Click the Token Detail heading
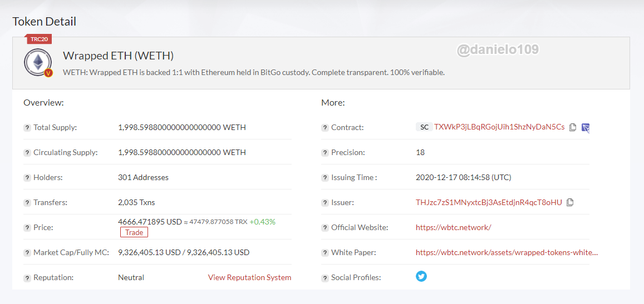644x304 pixels. [45, 21]
